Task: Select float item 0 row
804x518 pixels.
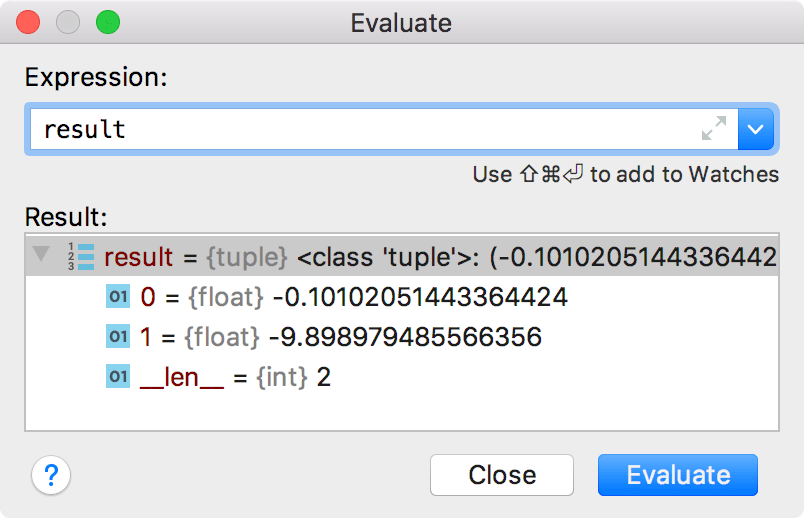Action: pyautogui.click(x=402, y=296)
